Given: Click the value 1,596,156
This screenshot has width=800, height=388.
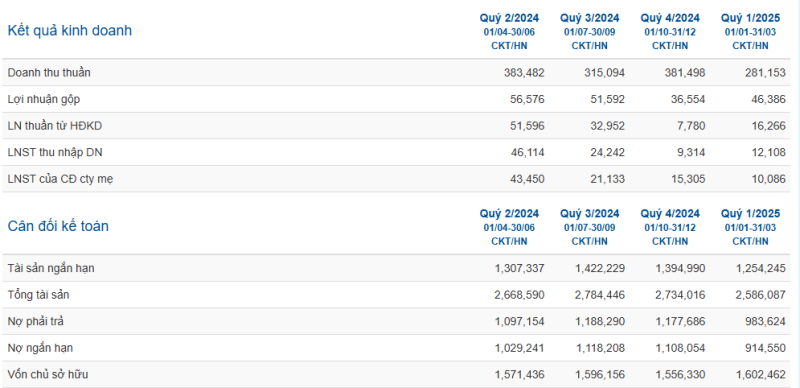Looking at the screenshot, I should (600, 375).
